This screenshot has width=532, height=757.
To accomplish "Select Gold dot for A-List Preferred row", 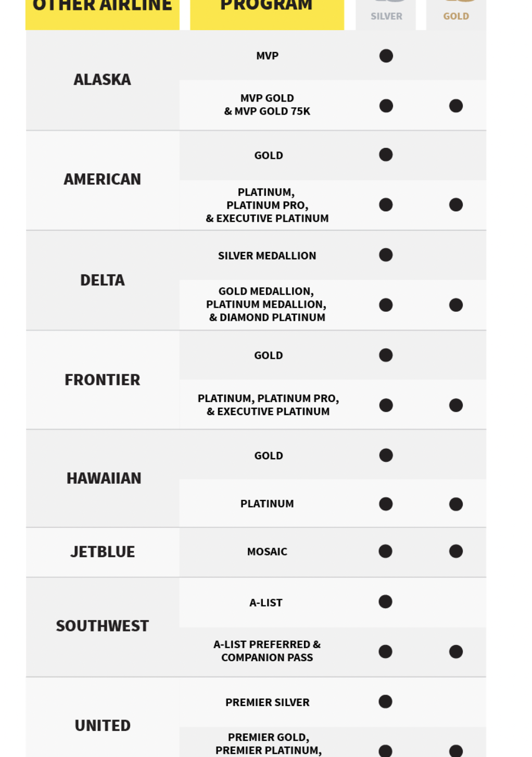I will pos(455,652).
